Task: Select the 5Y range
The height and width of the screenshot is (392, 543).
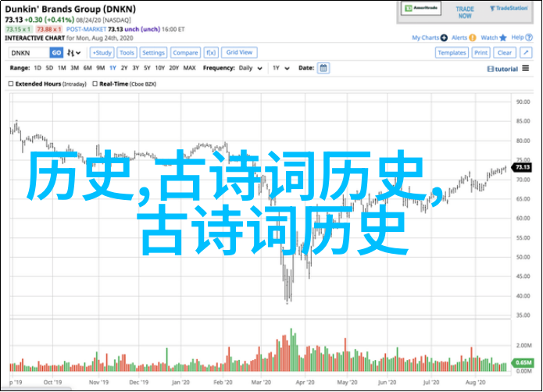Action: tap(147, 68)
